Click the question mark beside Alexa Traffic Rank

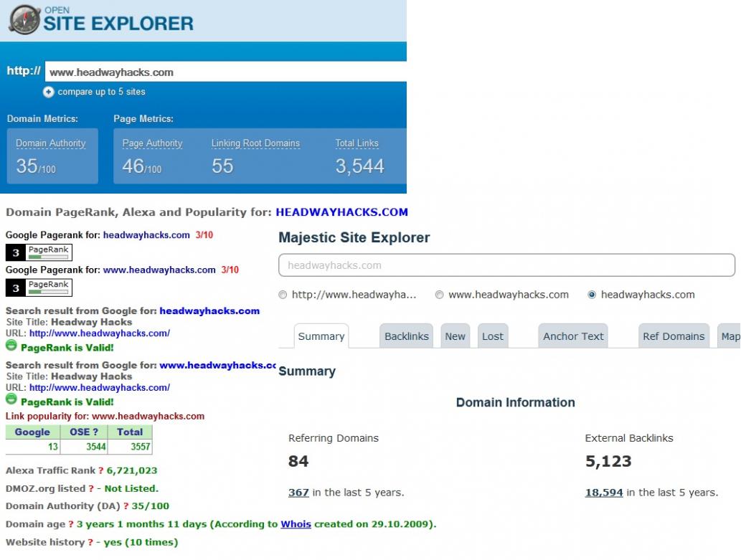[100, 470]
